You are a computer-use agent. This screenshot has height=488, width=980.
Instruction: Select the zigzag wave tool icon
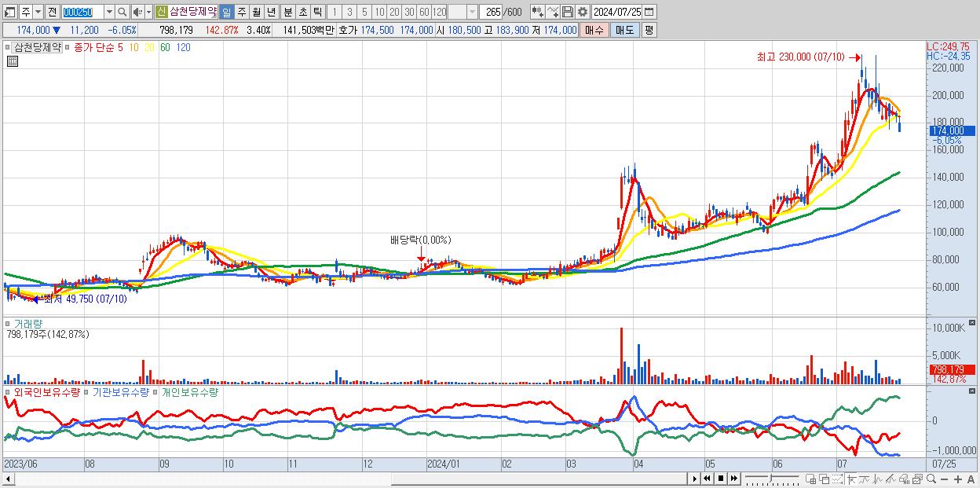click(878, 479)
